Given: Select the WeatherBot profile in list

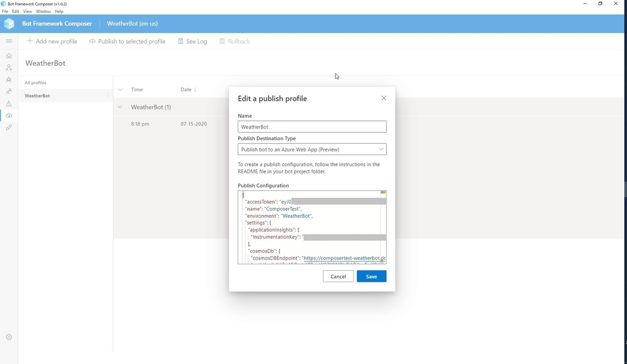Looking at the screenshot, I should coord(65,96).
